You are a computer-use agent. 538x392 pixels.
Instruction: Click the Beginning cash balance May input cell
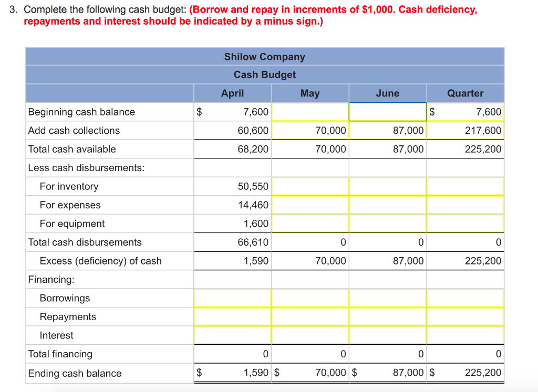click(310, 112)
